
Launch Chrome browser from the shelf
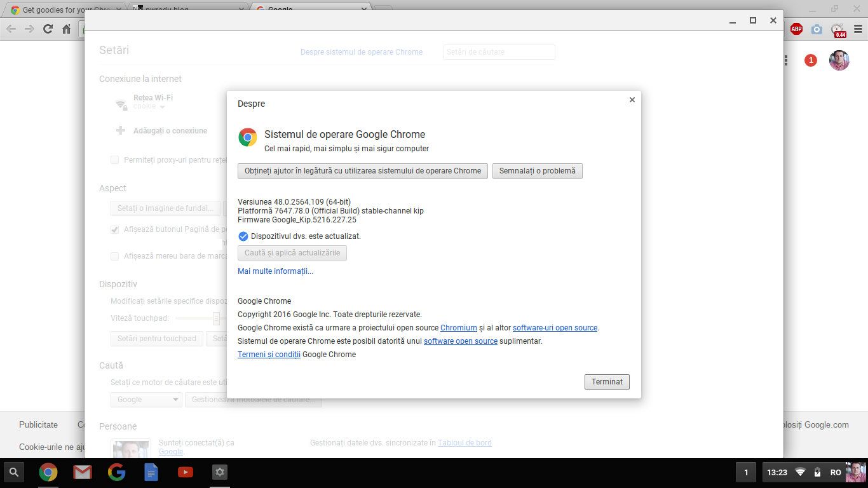tap(48, 472)
